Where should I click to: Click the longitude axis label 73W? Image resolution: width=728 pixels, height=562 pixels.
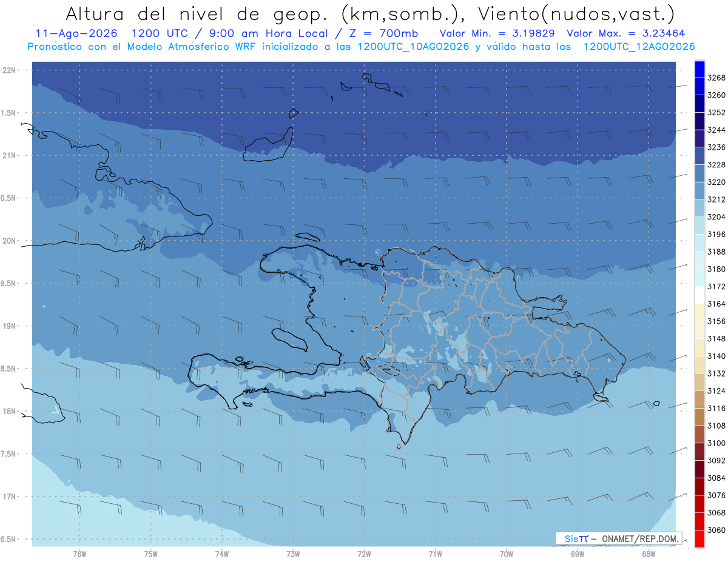pos(293,554)
